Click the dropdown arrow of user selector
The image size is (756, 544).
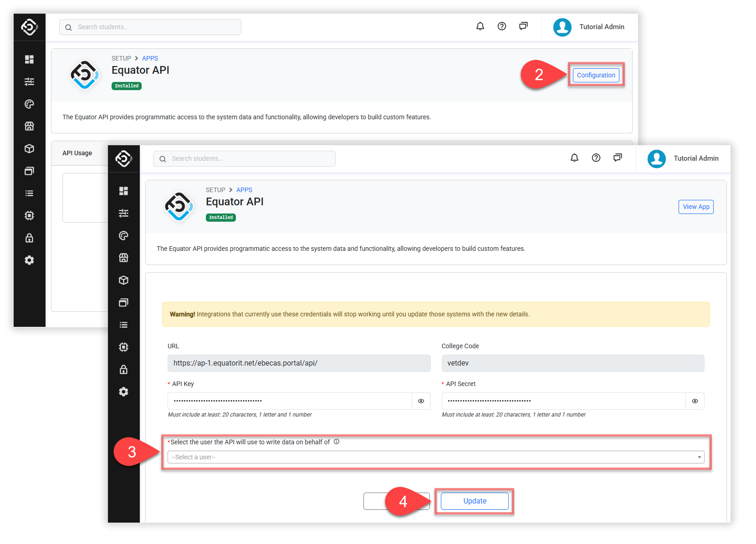coord(699,457)
